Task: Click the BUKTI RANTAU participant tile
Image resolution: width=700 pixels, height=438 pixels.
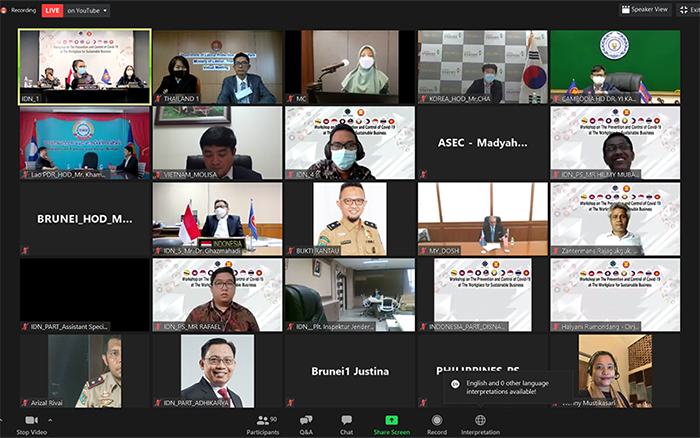Action: 349,218
